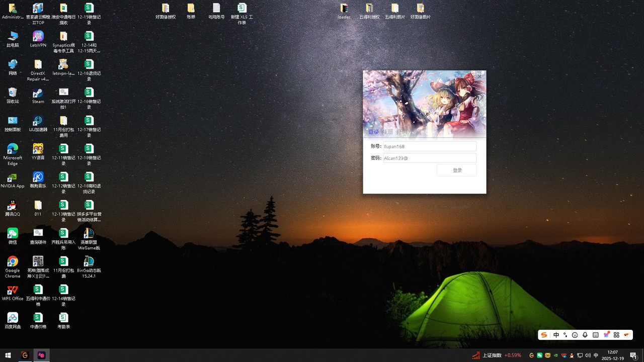The width and height of the screenshot is (644, 362).
Task: Open the Windows Start menu
Action: [x=8, y=355]
